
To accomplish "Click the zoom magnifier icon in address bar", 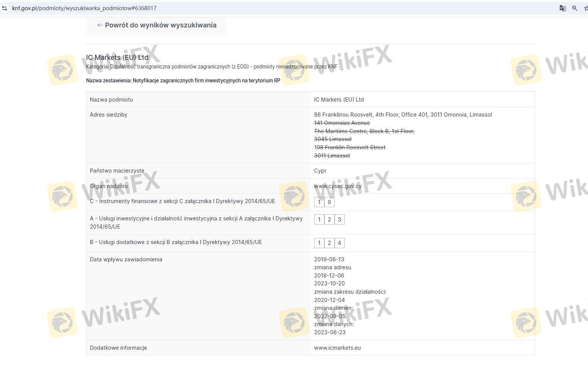I will [x=574, y=8].
